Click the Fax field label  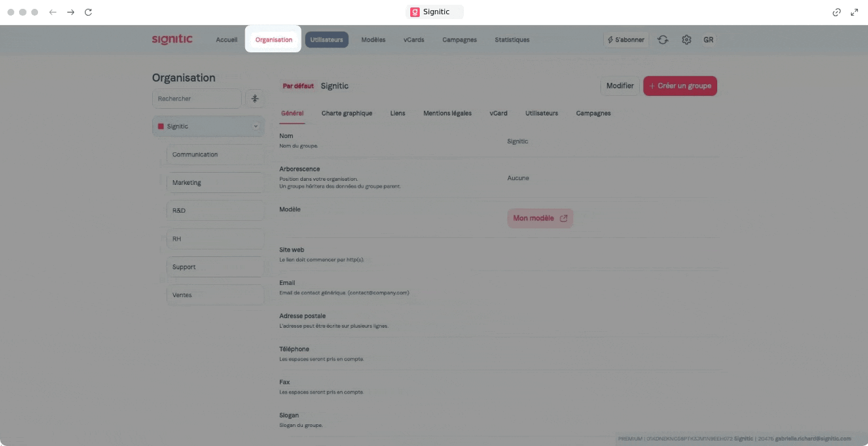285,382
